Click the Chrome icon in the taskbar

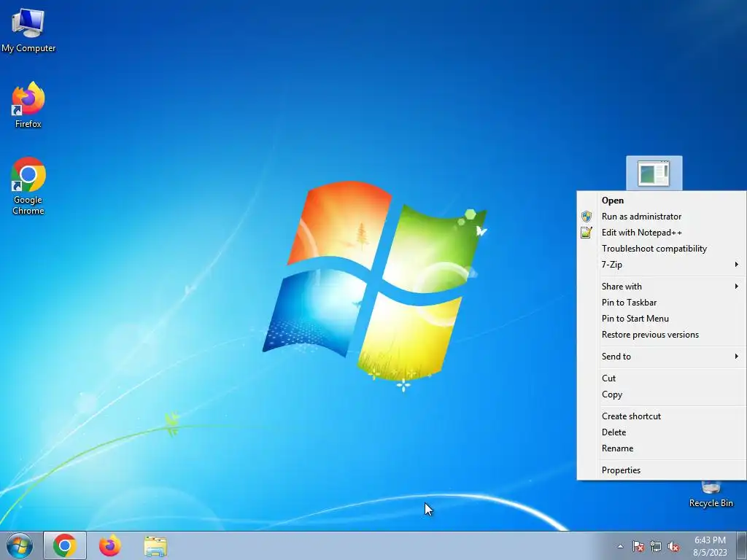point(65,545)
